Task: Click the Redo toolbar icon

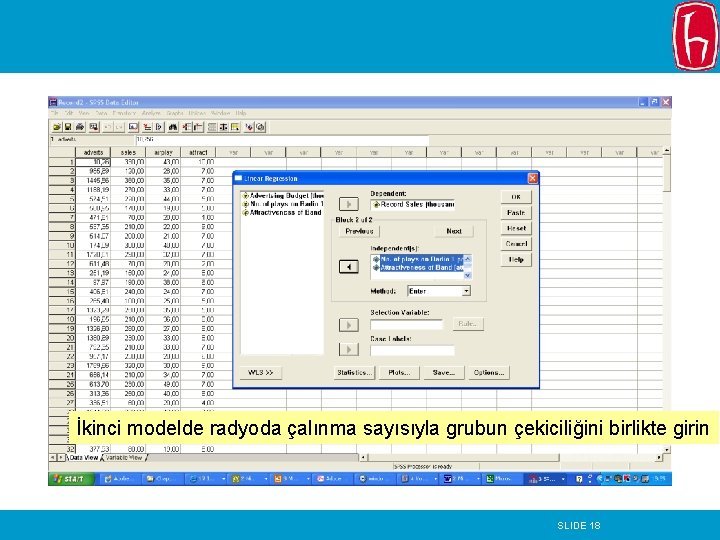Action: click(119, 127)
